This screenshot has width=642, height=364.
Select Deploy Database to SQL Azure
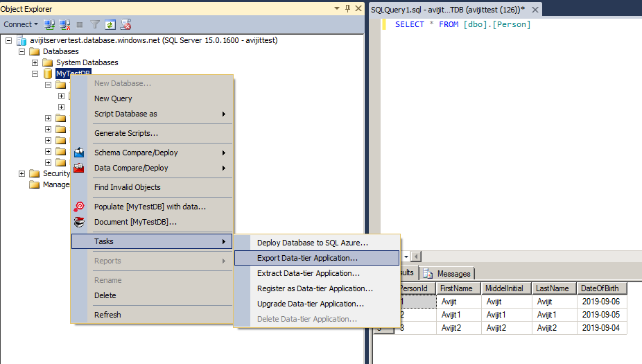pyautogui.click(x=312, y=243)
